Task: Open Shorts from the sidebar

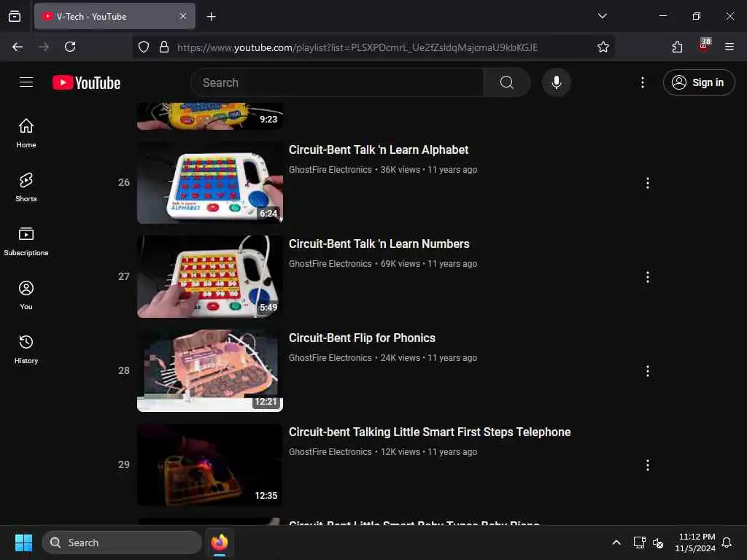Action: pos(26,187)
